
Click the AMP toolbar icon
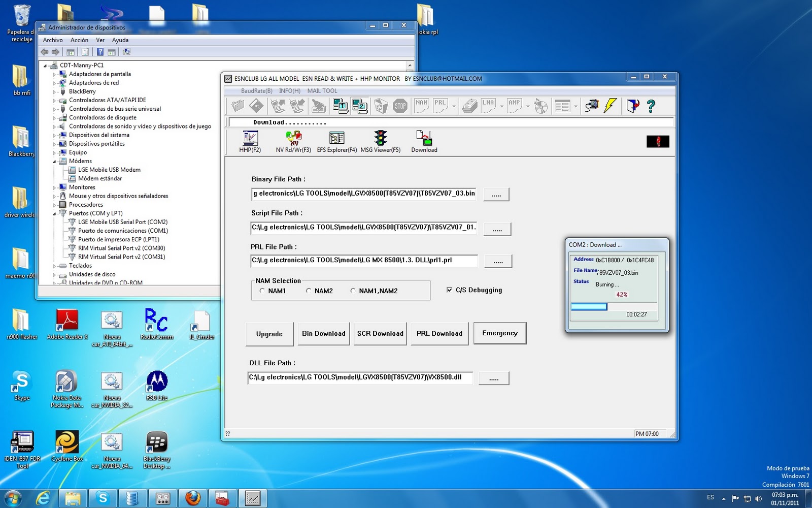(x=515, y=106)
